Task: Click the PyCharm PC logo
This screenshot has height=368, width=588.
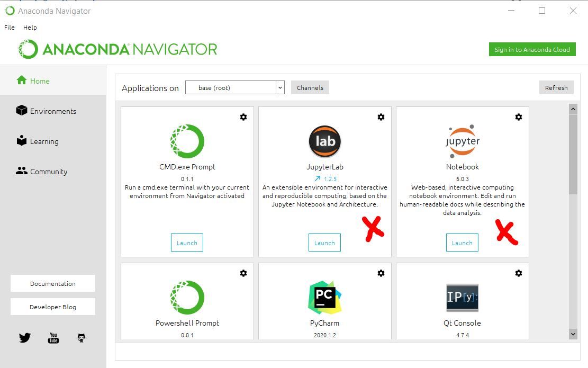Action: [x=325, y=298]
